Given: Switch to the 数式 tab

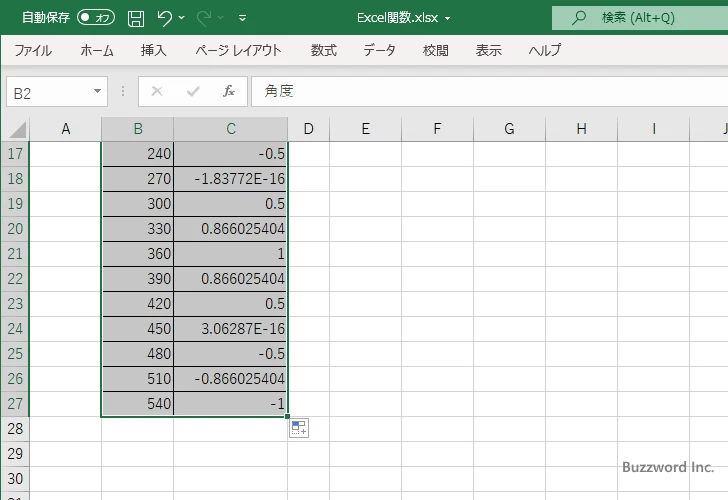Looking at the screenshot, I should click(x=324, y=50).
